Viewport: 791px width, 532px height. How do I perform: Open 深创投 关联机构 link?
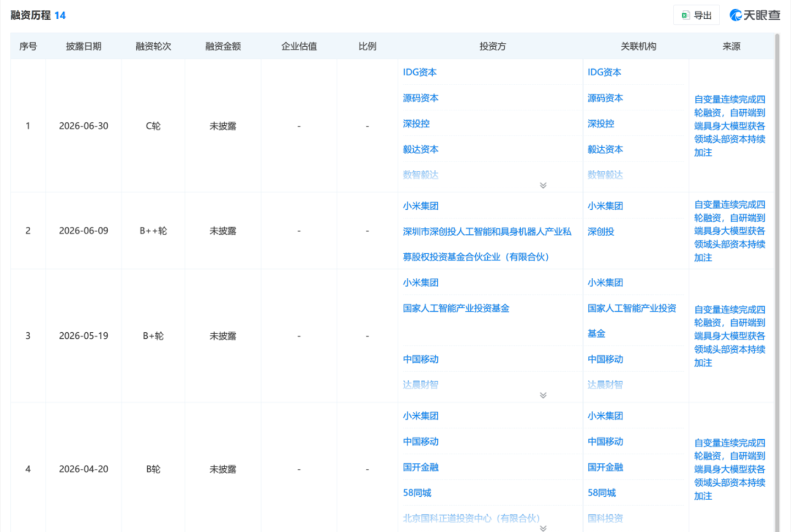(x=601, y=232)
